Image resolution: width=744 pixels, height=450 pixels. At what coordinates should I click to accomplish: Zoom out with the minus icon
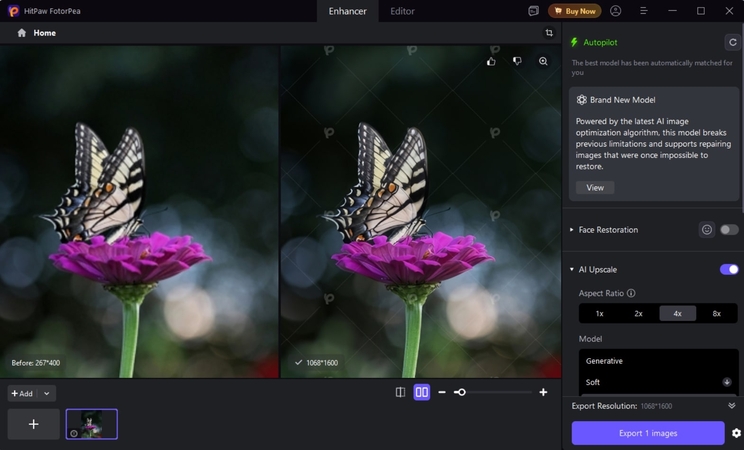point(442,392)
